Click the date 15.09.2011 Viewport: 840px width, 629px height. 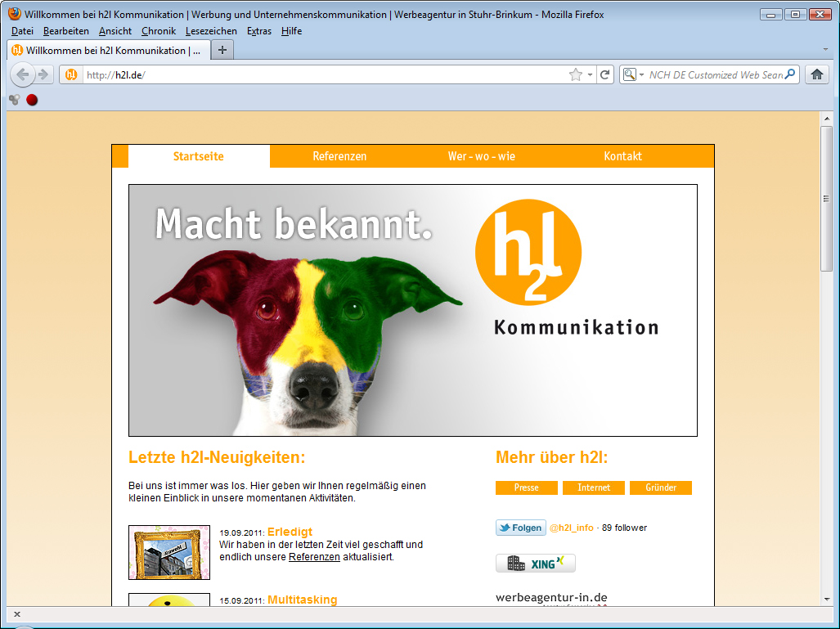(242, 600)
